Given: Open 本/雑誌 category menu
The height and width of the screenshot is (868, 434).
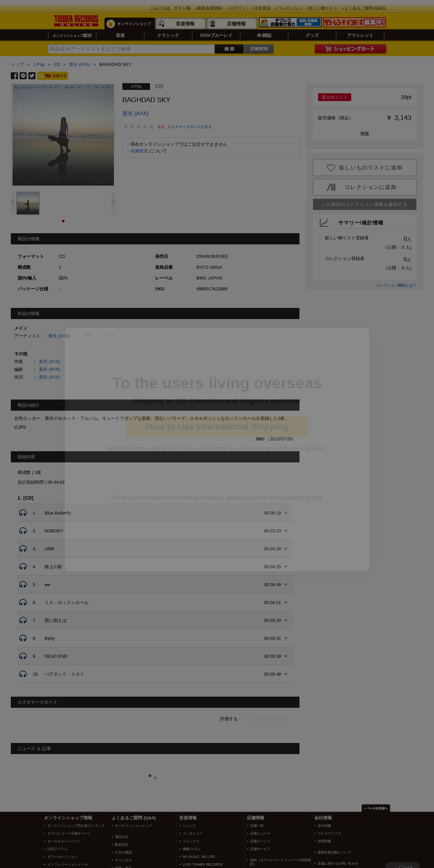Looking at the screenshot, I should coord(264,35).
